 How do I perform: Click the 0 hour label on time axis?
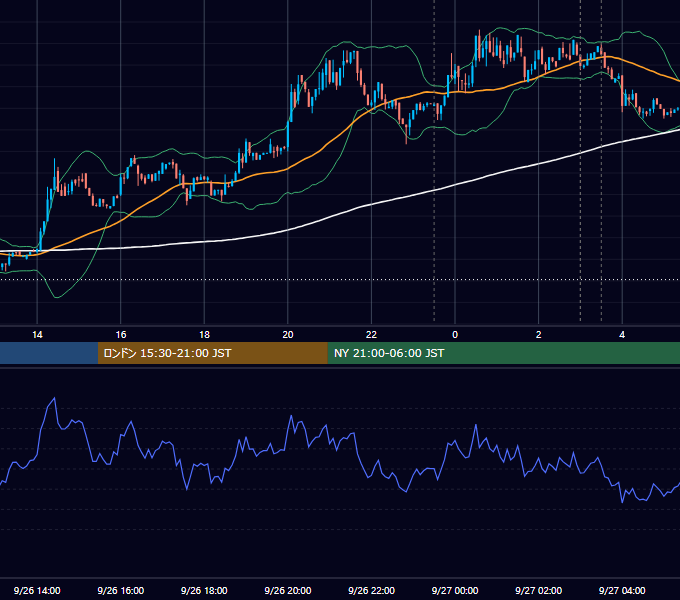click(455, 335)
